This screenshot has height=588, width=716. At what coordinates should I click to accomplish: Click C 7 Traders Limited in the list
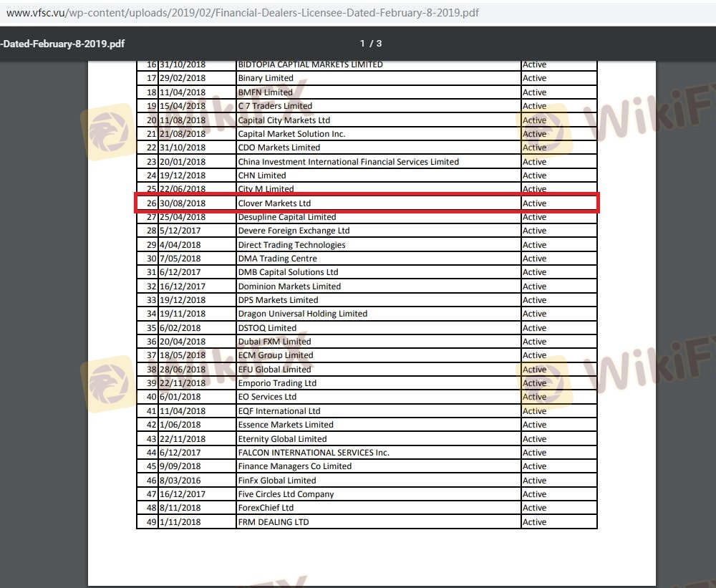coord(275,106)
